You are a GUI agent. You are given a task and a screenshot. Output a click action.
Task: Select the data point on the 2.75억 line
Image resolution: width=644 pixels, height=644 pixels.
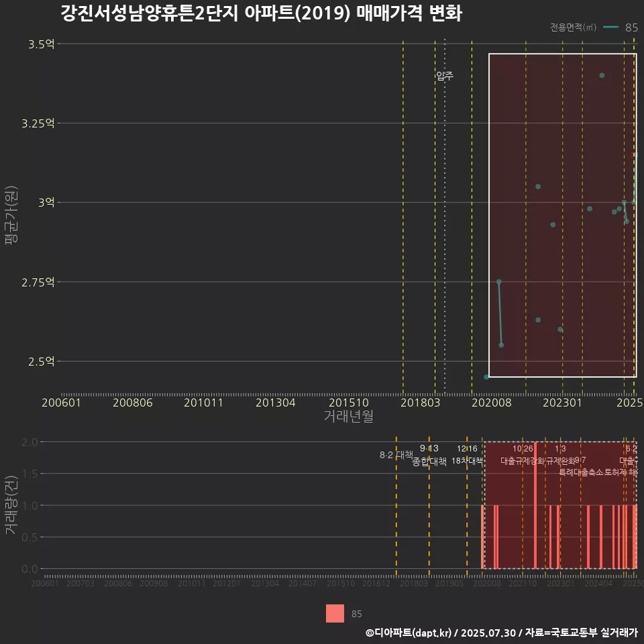(x=498, y=282)
